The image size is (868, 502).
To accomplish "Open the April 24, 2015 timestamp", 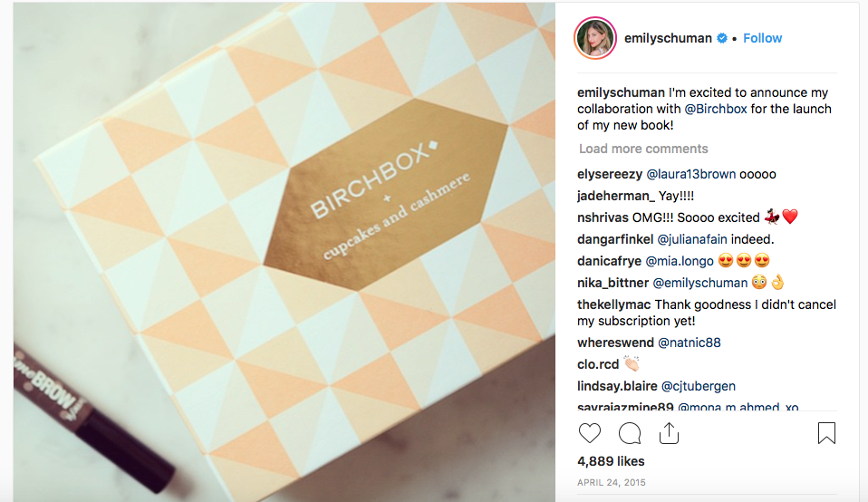I will tap(612, 483).
